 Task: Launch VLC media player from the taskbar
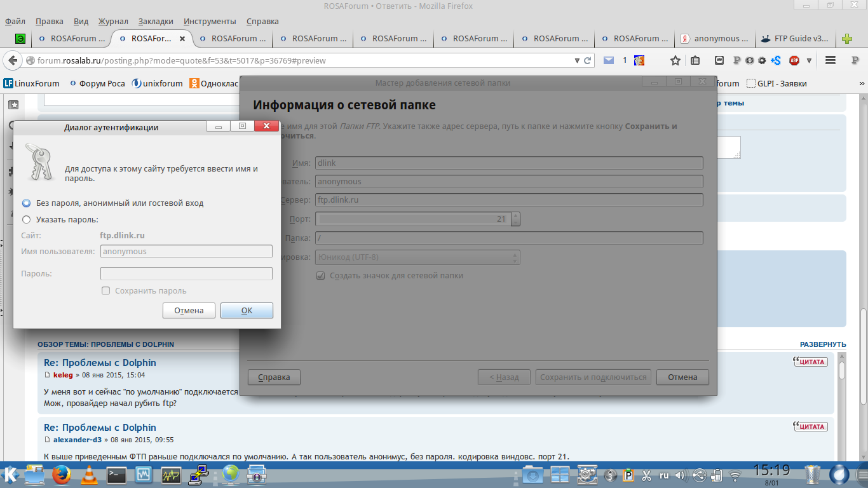click(x=90, y=474)
